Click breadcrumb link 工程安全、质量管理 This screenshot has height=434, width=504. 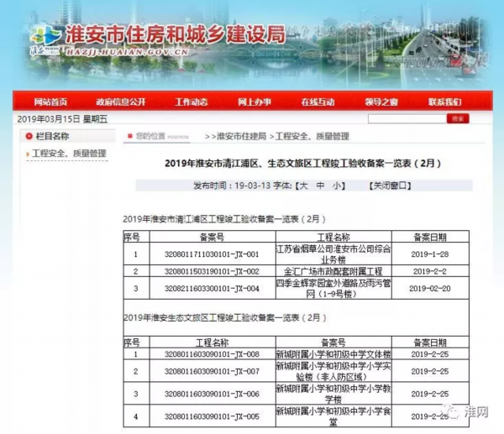312,136
